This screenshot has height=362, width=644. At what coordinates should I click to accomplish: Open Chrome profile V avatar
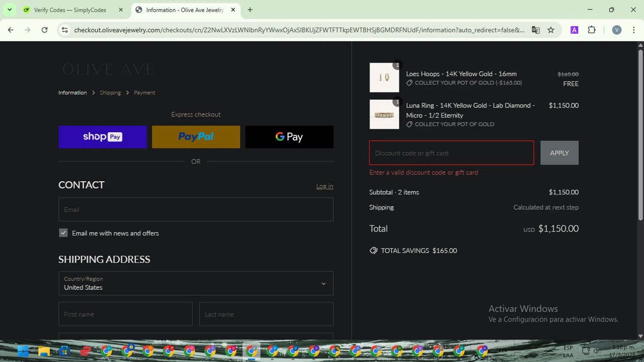pyautogui.click(x=617, y=30)
